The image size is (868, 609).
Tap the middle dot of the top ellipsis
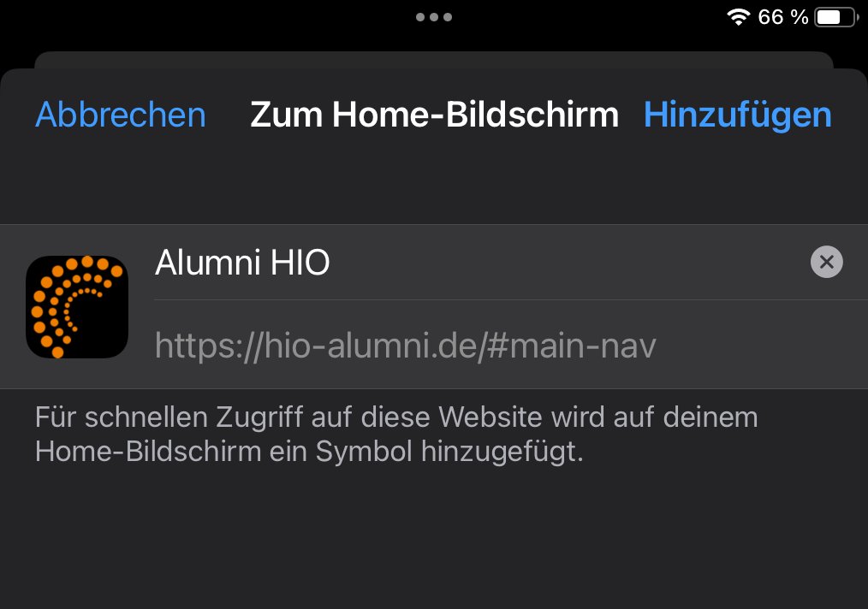pos(434,17)
